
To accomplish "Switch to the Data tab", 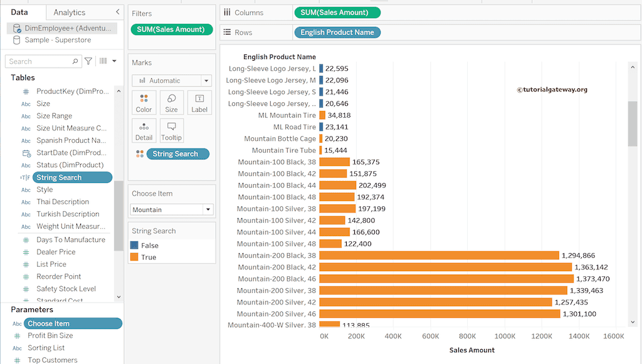I will point(21,12).
